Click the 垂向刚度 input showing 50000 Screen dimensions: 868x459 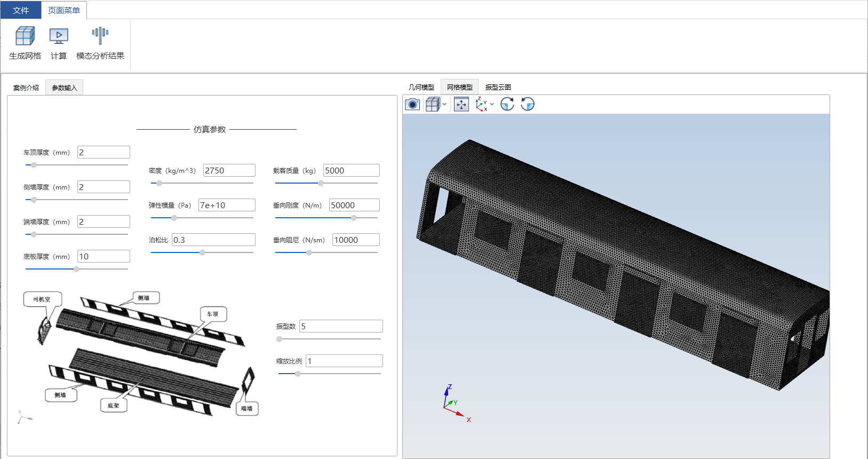pyautogui.click(x=354, y=205)
